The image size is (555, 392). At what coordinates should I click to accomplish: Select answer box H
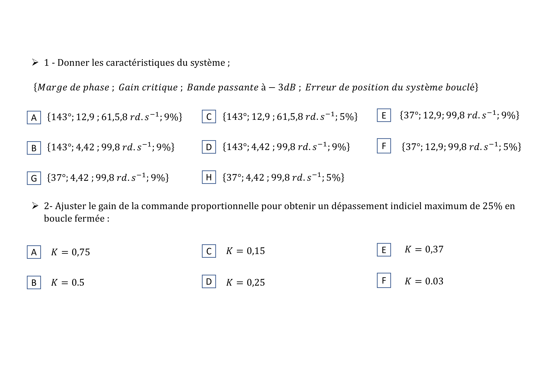tap(209, 177)
